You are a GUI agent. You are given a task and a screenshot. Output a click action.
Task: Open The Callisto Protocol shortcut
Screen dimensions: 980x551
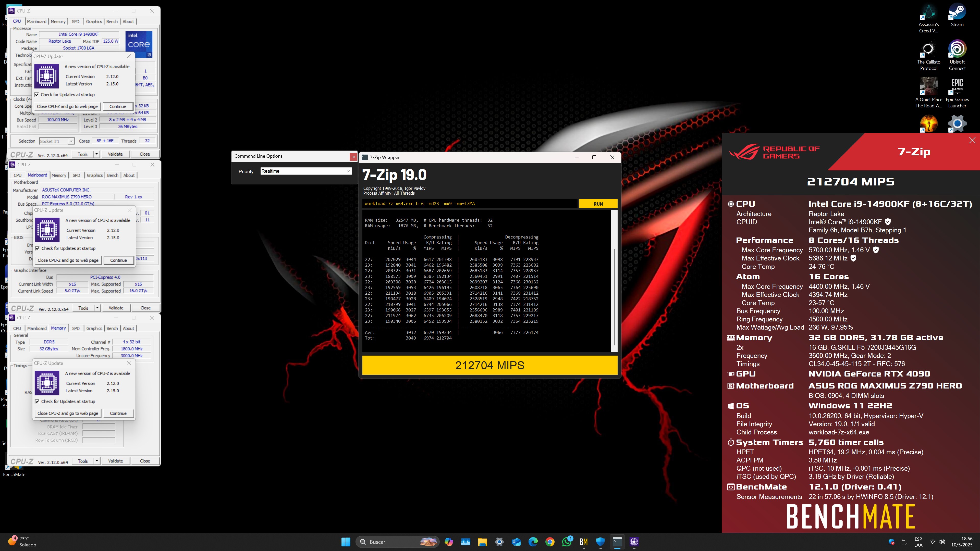[928, 56]
